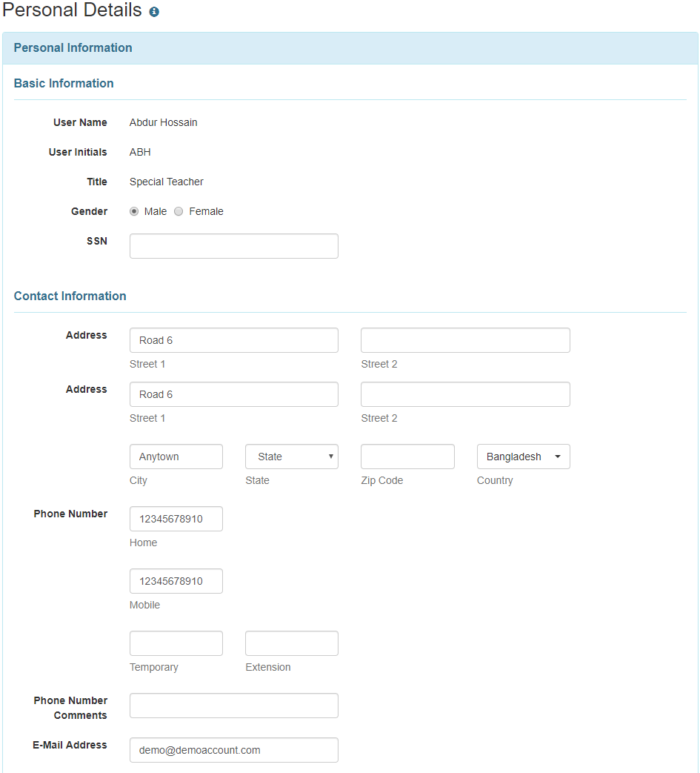Click the Personal Details page heading

pyautogui.click(x=72, y=10)
